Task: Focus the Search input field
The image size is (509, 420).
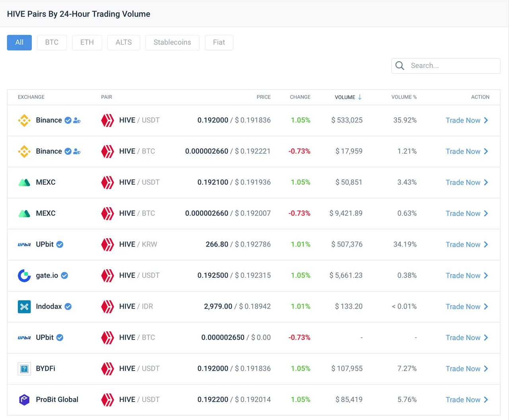Action: point(446,66)
